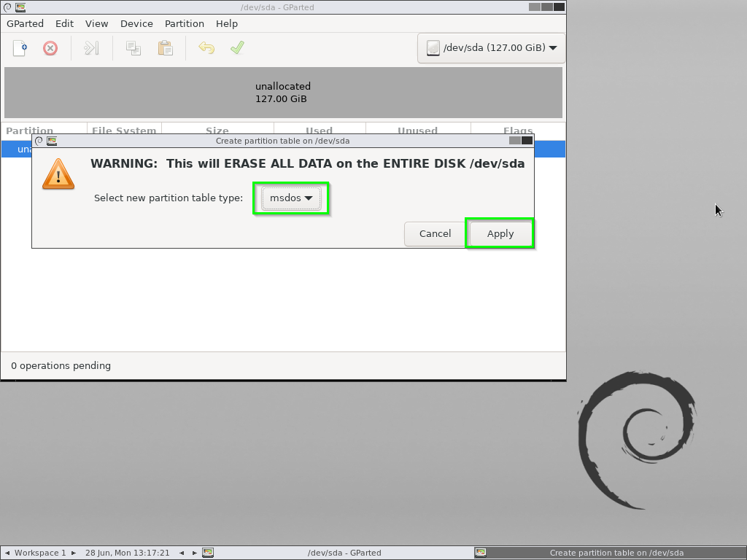This screenshot has height=560, width=747.
Task: Open the partition table type dropdown showing msdos
Action: pos(291,198)
